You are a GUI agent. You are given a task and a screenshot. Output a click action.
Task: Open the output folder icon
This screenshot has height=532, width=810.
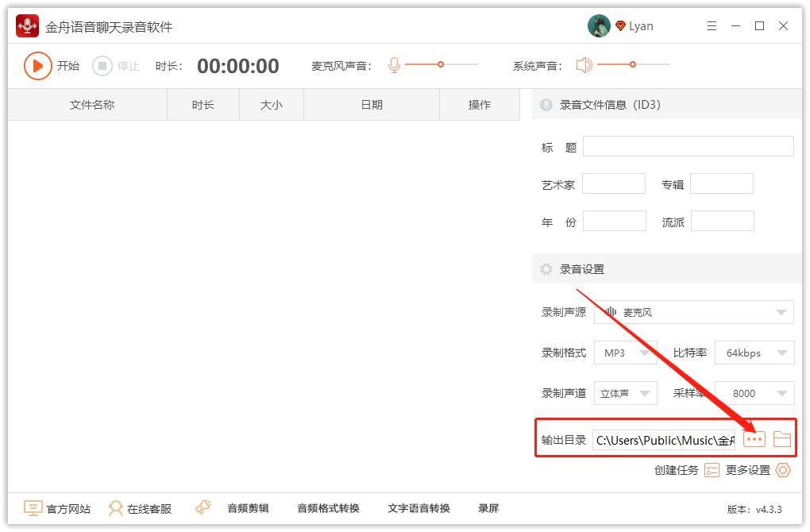click(x=782, y=439)
